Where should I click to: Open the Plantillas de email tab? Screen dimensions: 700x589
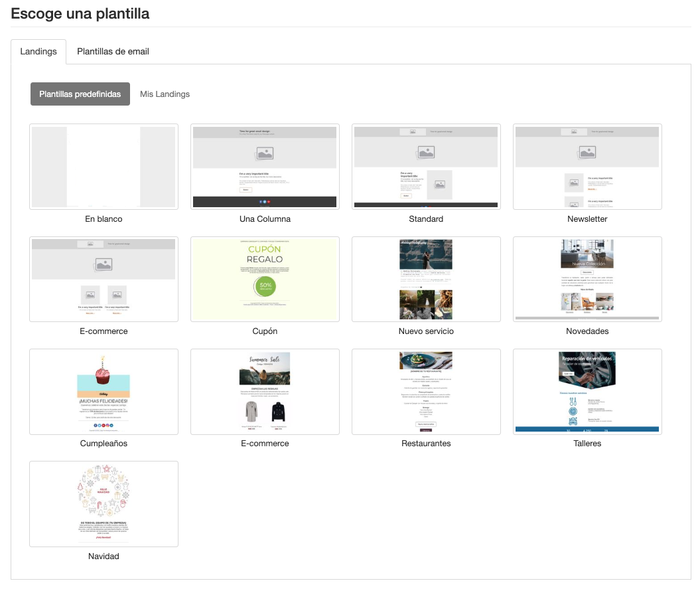[x=113, y=51]
